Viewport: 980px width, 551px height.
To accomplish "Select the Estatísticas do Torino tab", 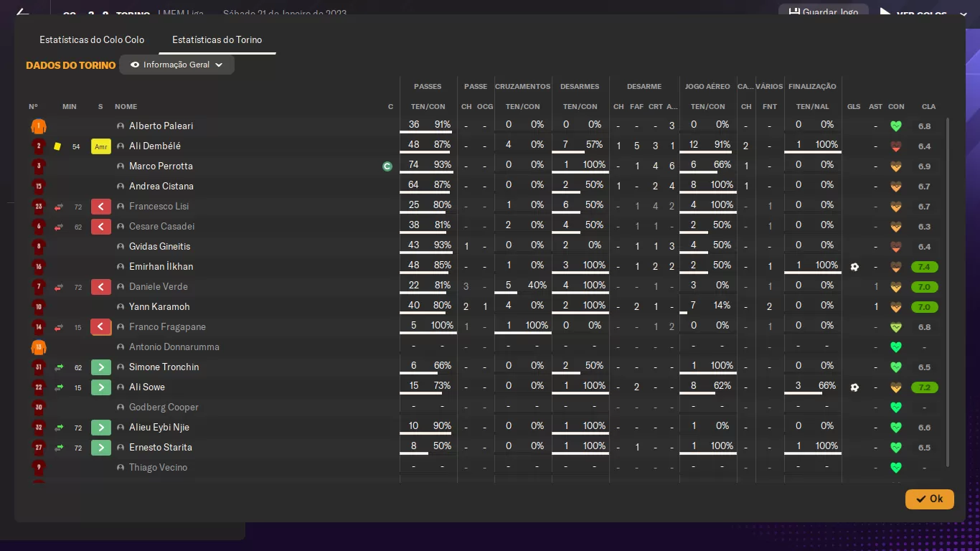I will (217, 39).
